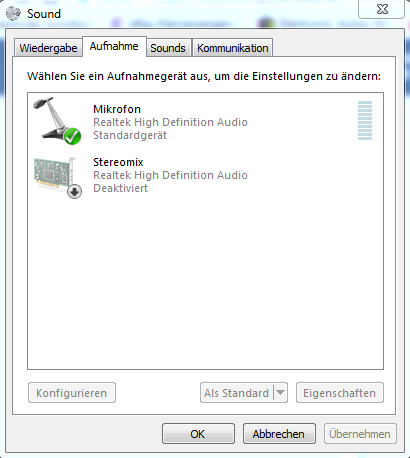Switch to the Kommunikation tab
Viewport: 410px width, 458px height.
tap(233, 48)
